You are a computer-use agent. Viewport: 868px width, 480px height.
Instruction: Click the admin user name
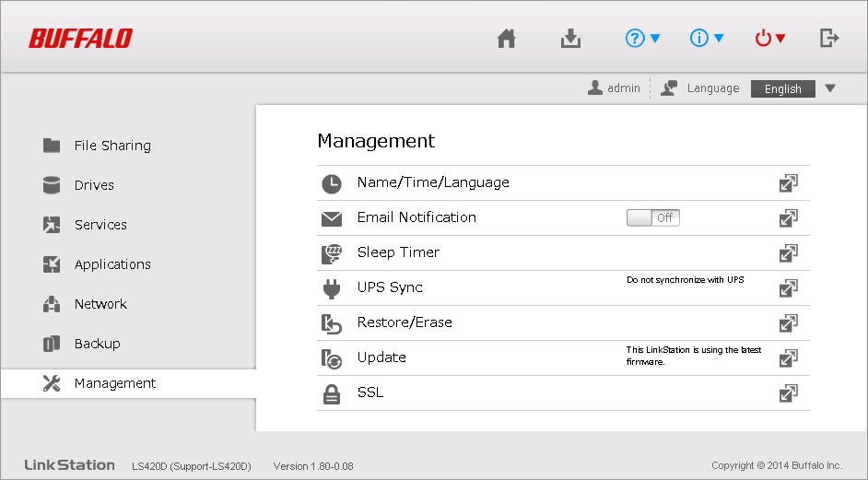click(x=623, y=88)
